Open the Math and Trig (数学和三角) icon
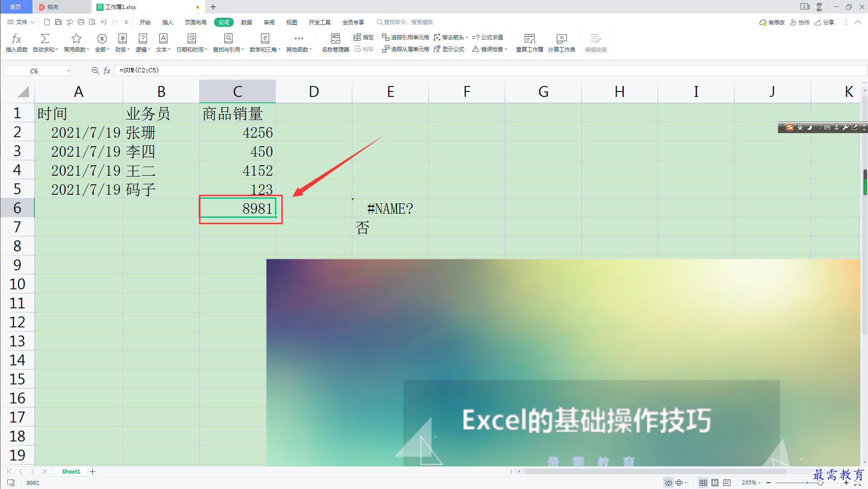Image resolution: width=868 pixels, height=489 pixels. click(265, 39)
